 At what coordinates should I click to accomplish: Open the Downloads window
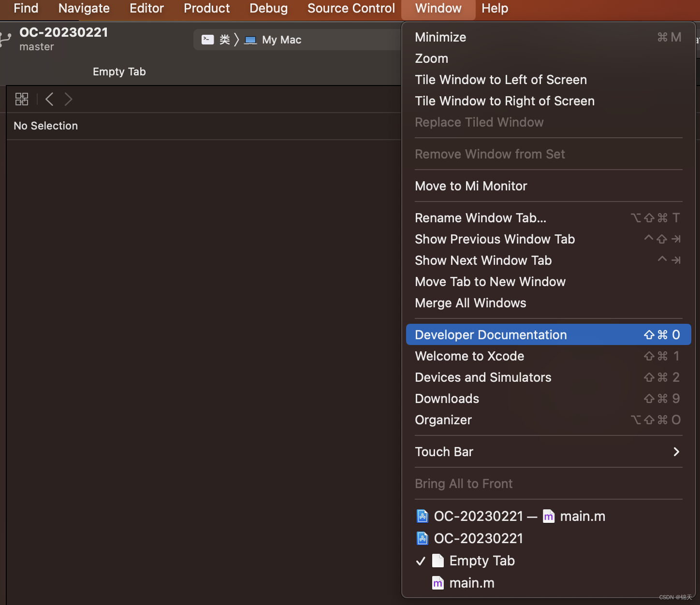click(x=549, y=399)
